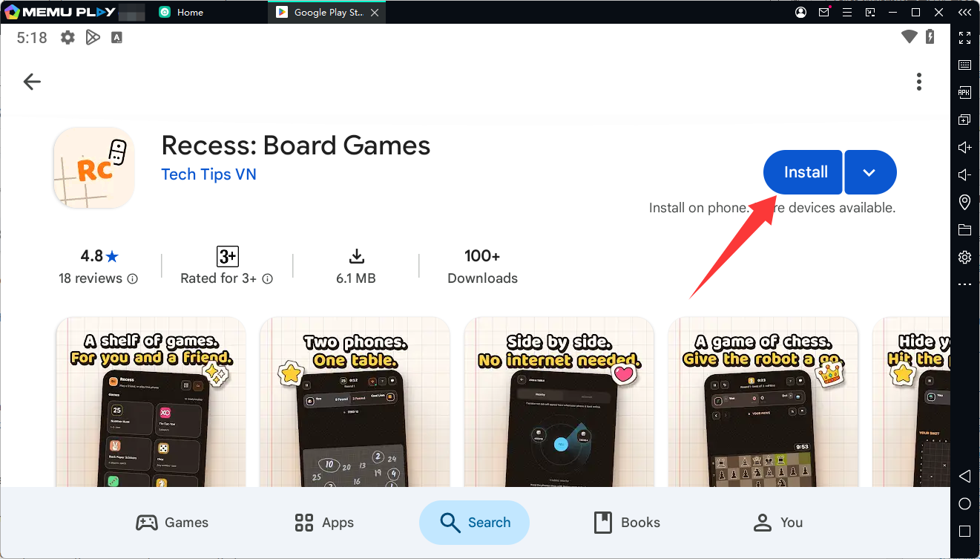Click the battery status icon
This screenshot has height=559, width=980.
click(x=931, y=37)
